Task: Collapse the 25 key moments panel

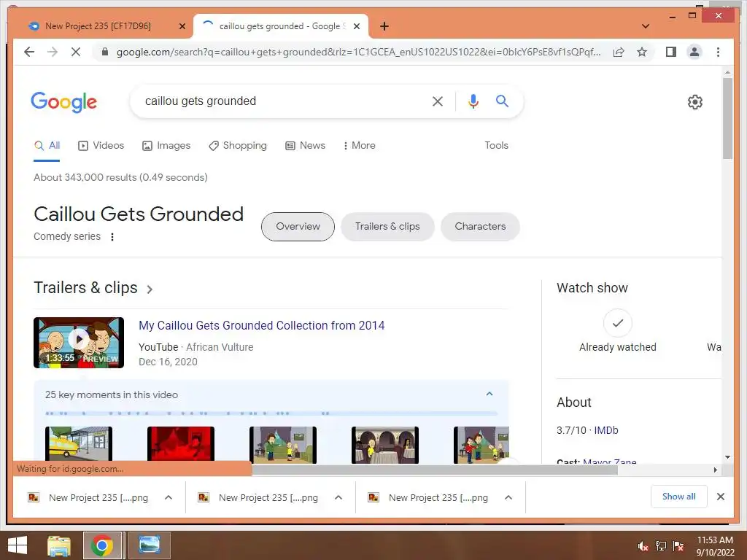Action: coord(489,394)
